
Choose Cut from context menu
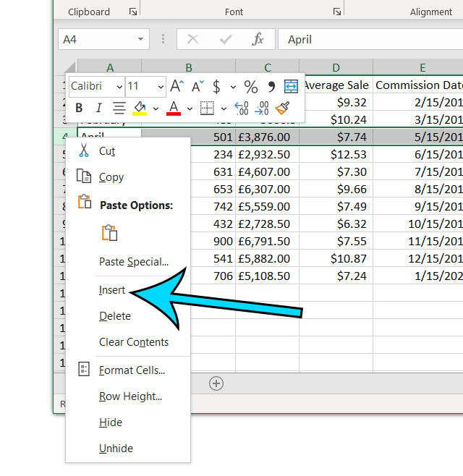point(128,151)
